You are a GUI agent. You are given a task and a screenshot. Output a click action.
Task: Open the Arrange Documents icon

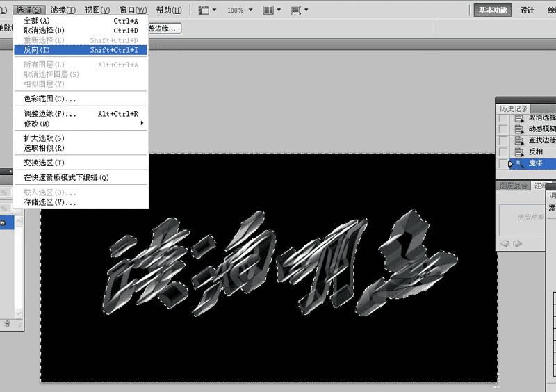268,10
